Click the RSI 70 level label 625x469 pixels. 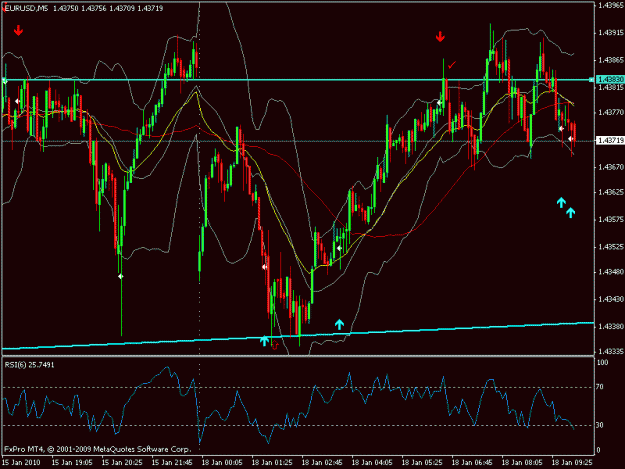tap(600, 387)
